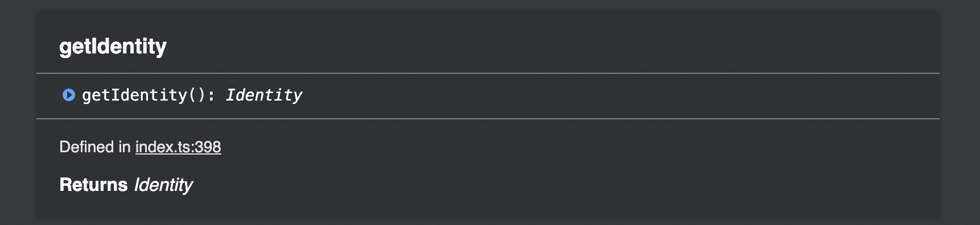Click the Returns label

tap(93, 185)
